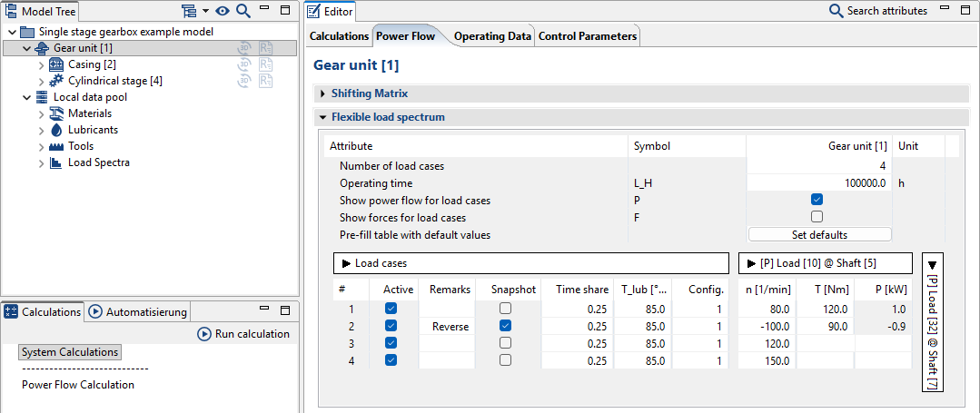980x413 pixels.
Task: Click the Operating time value field
Action: tap(817, 182)
